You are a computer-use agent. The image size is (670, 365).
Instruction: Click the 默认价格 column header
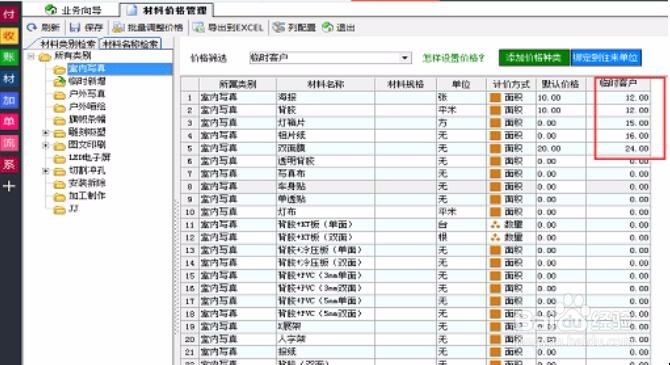pos(561,84)
